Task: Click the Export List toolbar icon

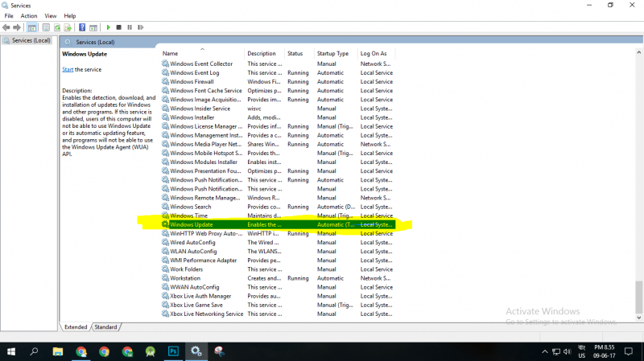Action: [x=68, y=27]
